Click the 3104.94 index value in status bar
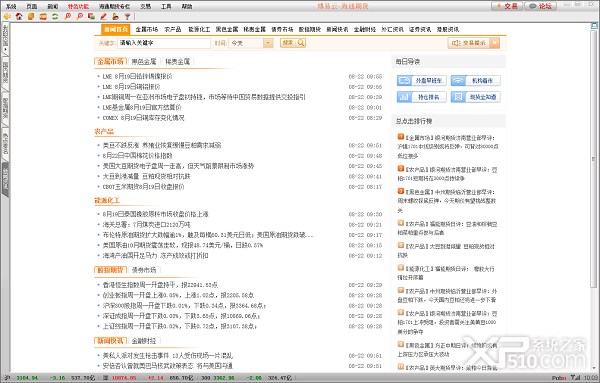 (27, 378)
